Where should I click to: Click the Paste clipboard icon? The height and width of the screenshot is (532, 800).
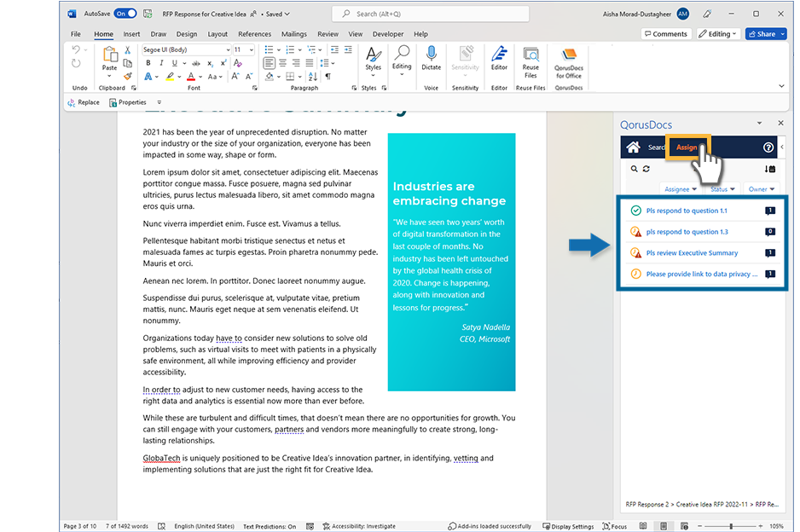[x=110, y=55]
